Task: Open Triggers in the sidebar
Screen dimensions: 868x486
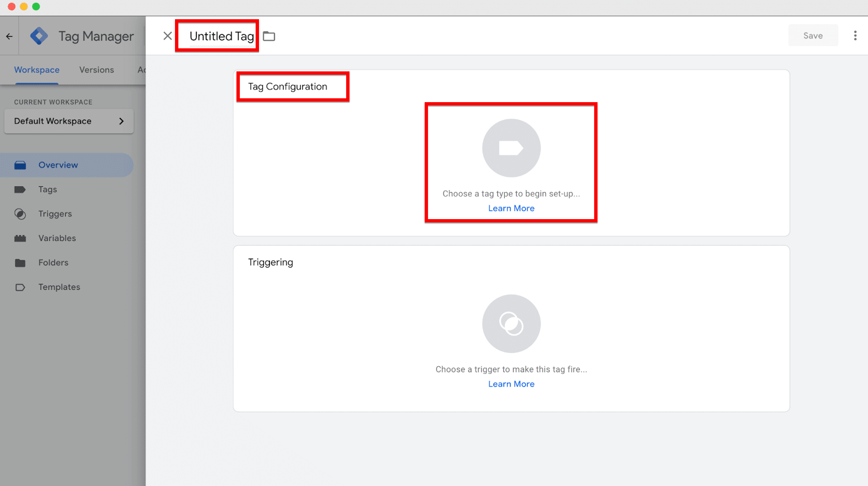Action: tap(55, 214)
